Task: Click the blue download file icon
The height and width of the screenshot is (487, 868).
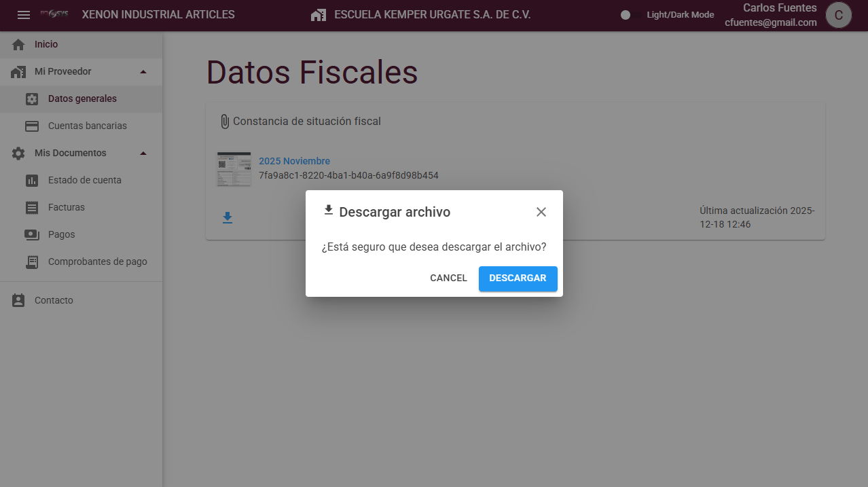Action: point(228,218)
